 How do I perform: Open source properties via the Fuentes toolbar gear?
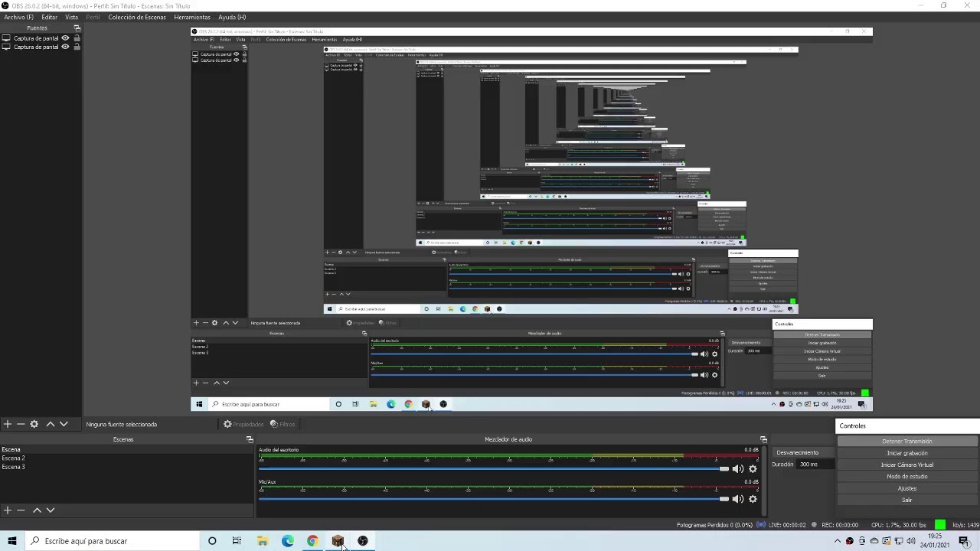point(34,424)
